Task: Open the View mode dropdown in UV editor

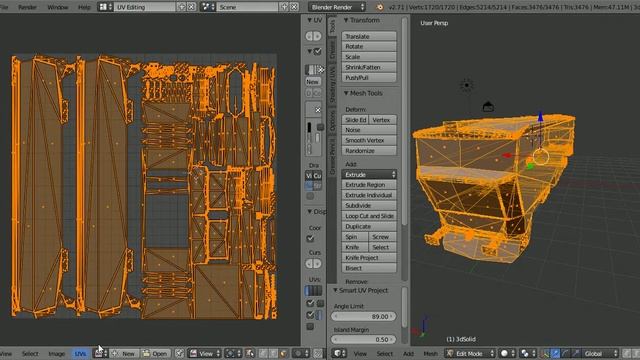Action: click(x=205, y=353)
